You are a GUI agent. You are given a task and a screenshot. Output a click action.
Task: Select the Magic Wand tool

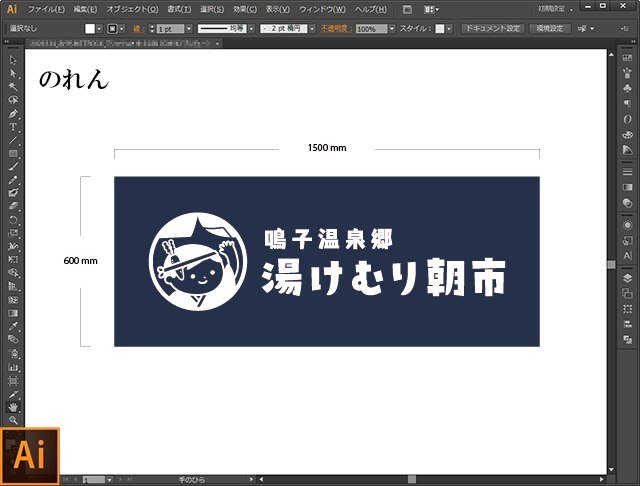pos(13,87)
